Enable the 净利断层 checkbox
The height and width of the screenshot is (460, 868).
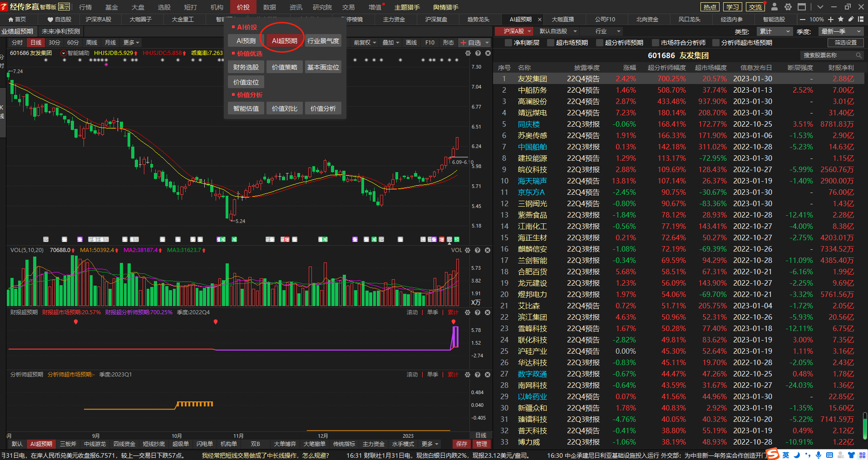pyautogui.click(x=508, y=43)
